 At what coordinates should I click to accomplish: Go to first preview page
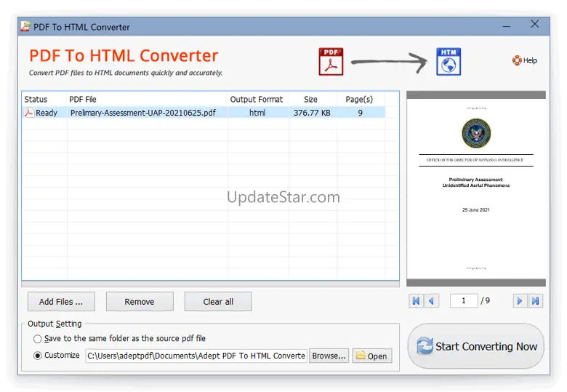(417, 301)
